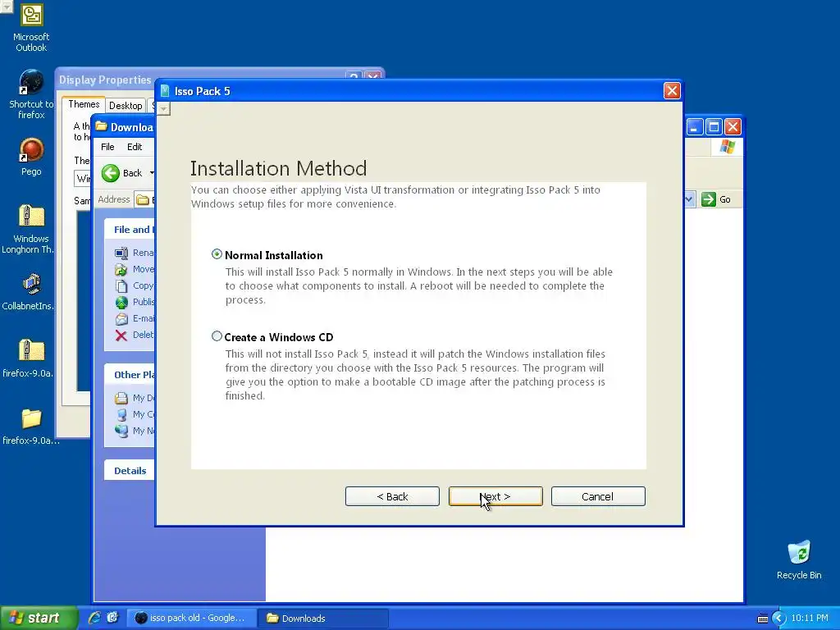Open Edit menu in Downloads window
The width and height of the screenshot is (840, 630).
pos(135,147)
